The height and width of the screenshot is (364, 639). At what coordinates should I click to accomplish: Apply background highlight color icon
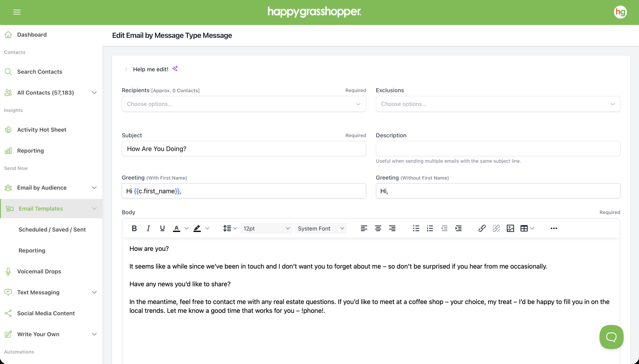[x=197, y=228]
